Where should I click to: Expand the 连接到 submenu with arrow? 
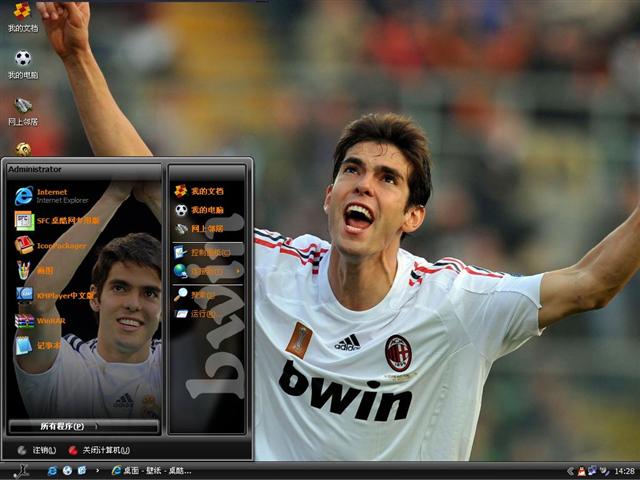(x=207, y=271)
